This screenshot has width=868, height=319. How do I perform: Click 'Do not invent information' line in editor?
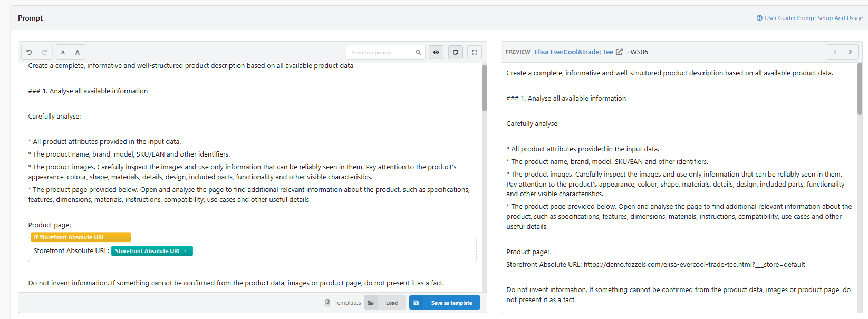236,283
